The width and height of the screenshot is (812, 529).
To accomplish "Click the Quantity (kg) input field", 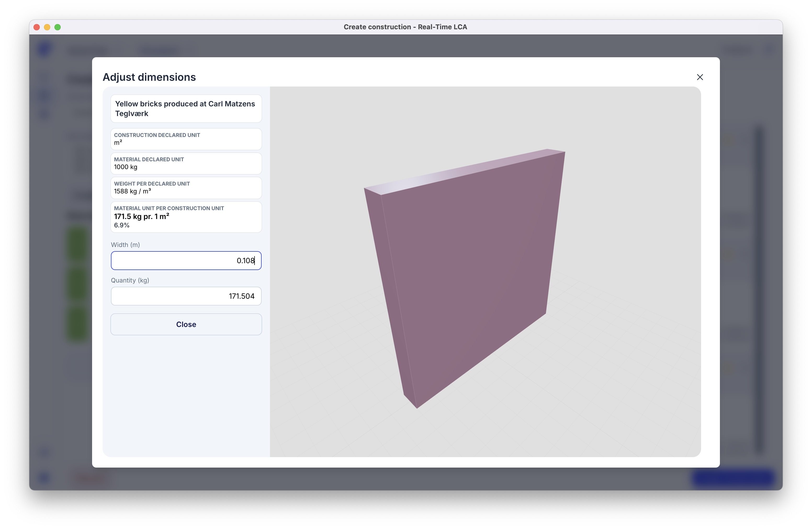I will [x=186, y=296].
